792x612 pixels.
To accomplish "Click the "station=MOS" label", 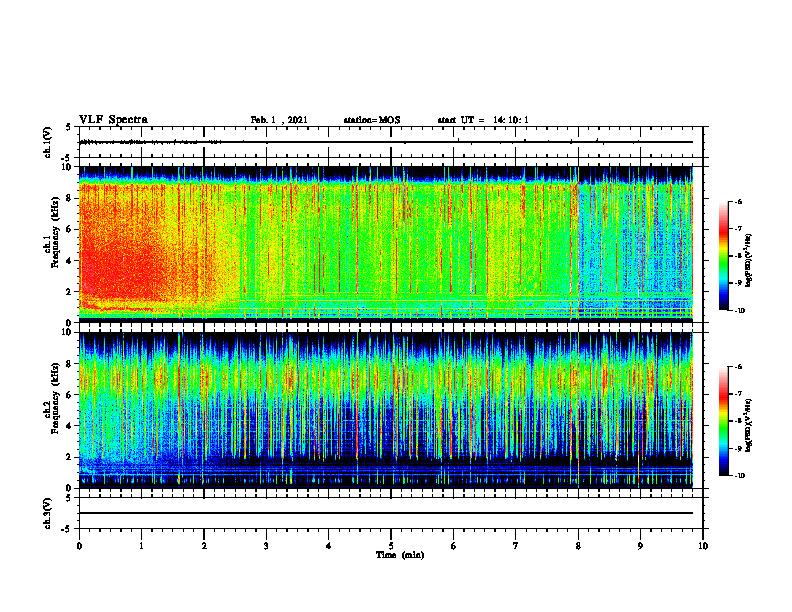I will pos(372,120).
